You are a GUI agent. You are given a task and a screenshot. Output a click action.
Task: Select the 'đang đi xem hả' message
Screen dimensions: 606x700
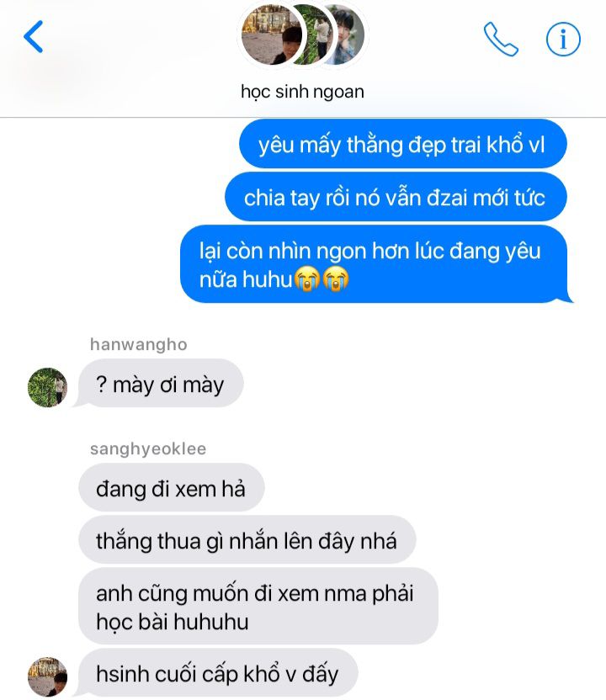pos(172,487)
